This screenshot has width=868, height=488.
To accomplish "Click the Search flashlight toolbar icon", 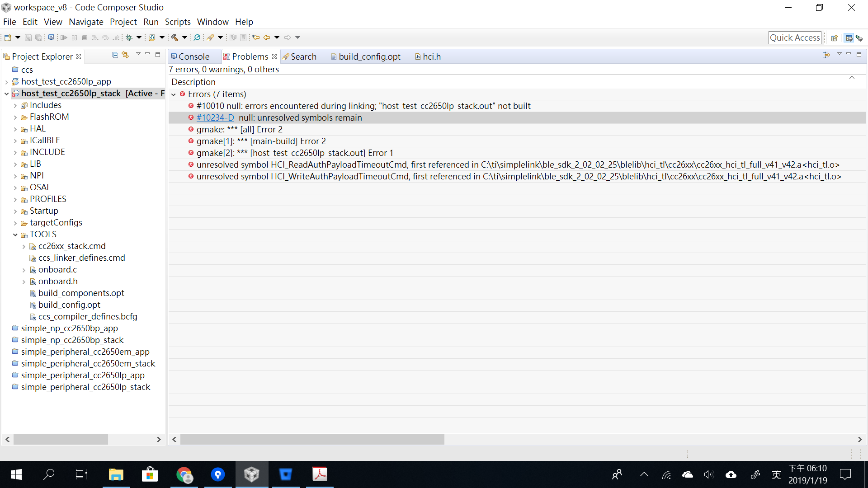I will [x=211, y=38].
